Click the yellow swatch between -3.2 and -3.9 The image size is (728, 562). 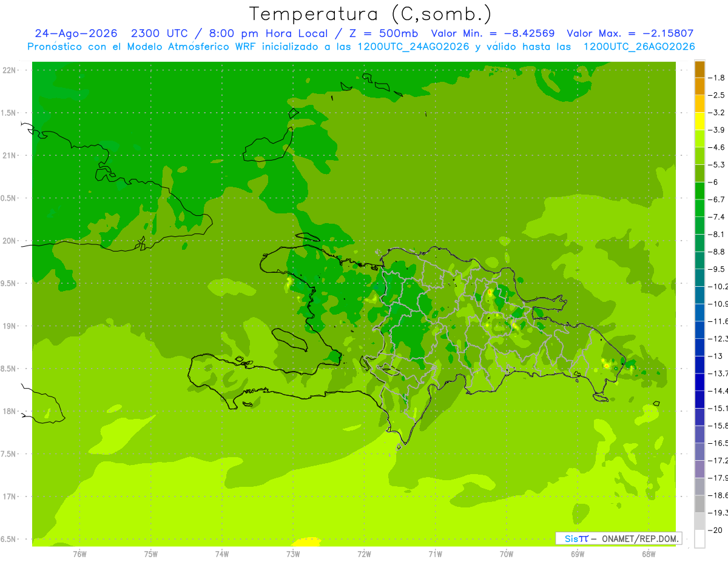coord(699,121)
